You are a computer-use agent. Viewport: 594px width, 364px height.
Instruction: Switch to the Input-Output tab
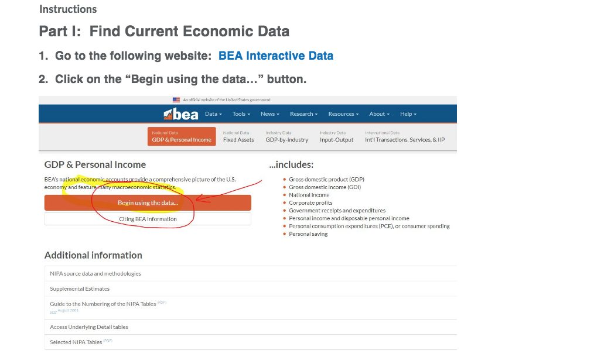(336, 136)
